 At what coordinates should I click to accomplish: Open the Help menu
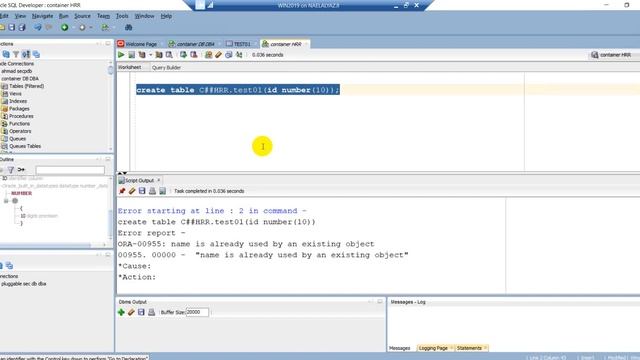166,16
